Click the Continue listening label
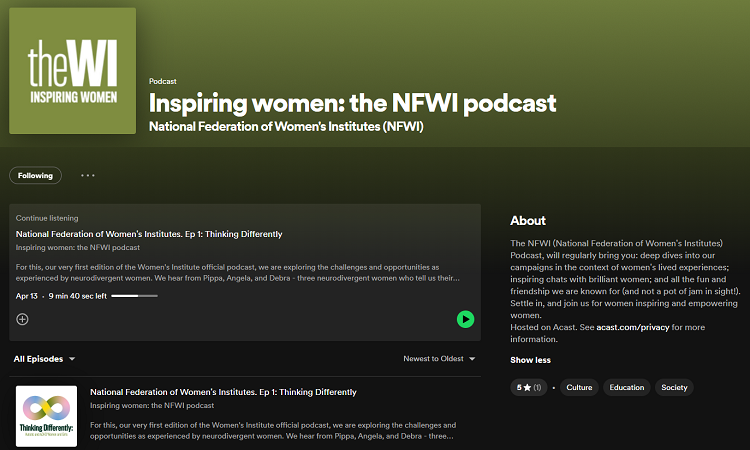This screenshot has height=450, width=750. (47, 218)
